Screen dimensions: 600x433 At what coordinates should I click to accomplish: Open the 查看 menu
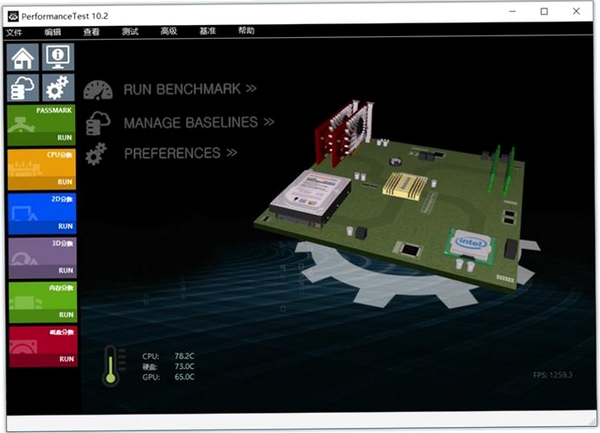coord(91,31)
